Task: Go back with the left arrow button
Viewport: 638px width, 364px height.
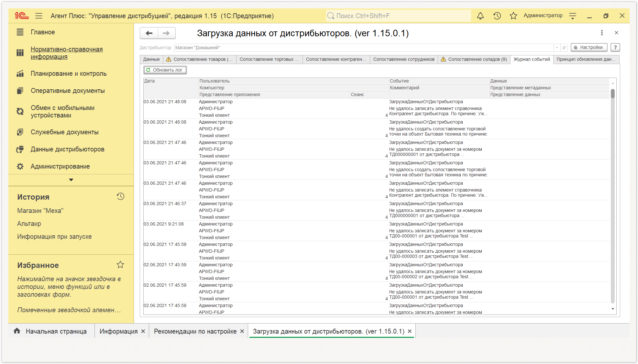Action: coord(149,33)
